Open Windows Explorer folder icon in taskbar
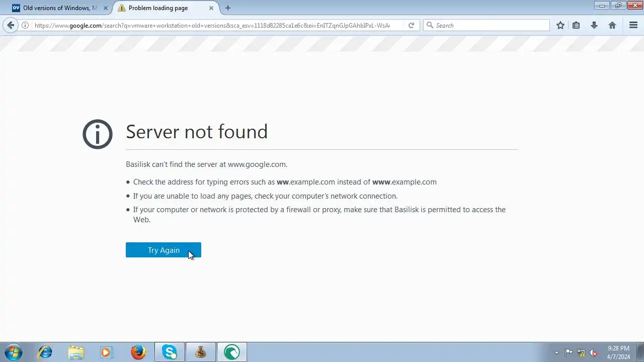 (x=76, y=352)
